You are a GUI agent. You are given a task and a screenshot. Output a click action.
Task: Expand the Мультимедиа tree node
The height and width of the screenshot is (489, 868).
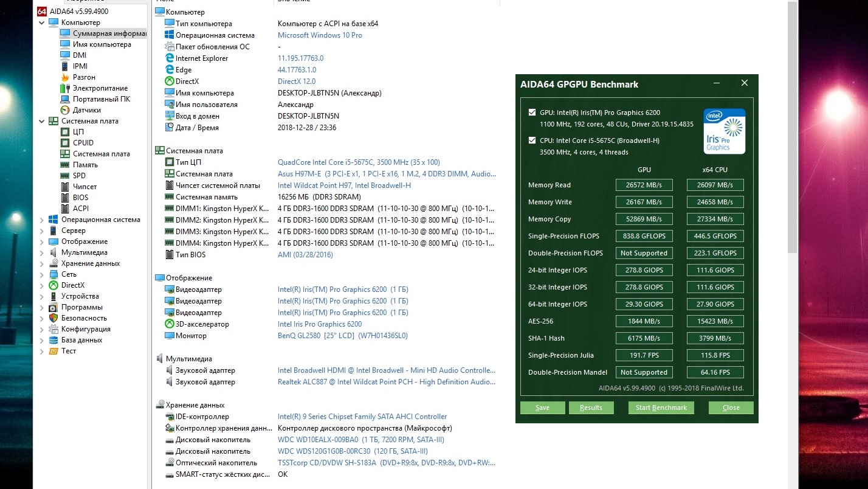pos(42,252)
